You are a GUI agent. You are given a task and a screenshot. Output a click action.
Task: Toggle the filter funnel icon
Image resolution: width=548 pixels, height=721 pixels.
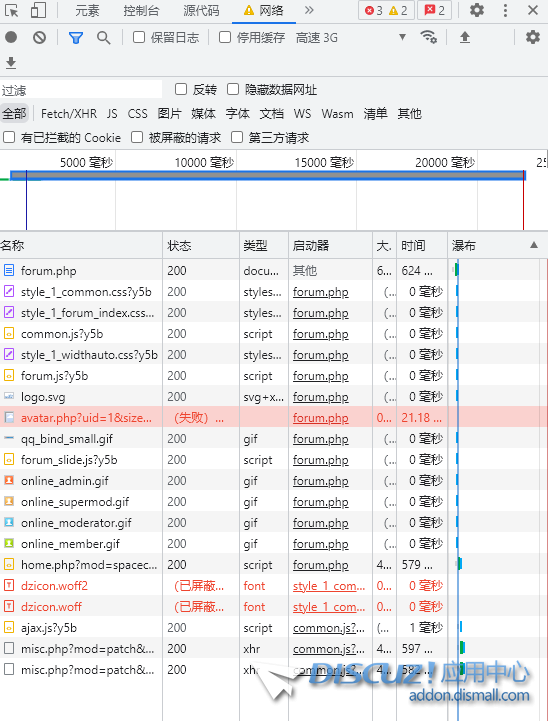(76, 38)
